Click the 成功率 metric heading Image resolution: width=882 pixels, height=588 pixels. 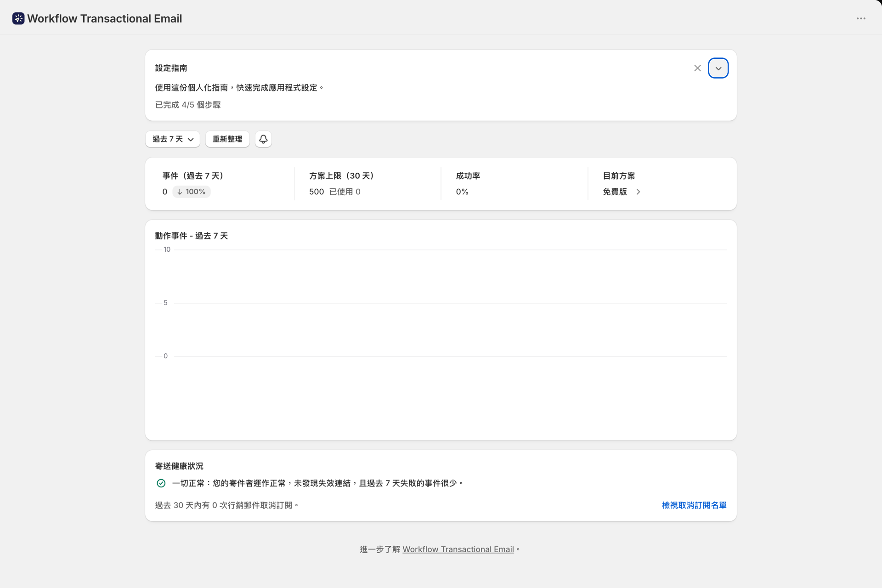[x=468, y=176]
